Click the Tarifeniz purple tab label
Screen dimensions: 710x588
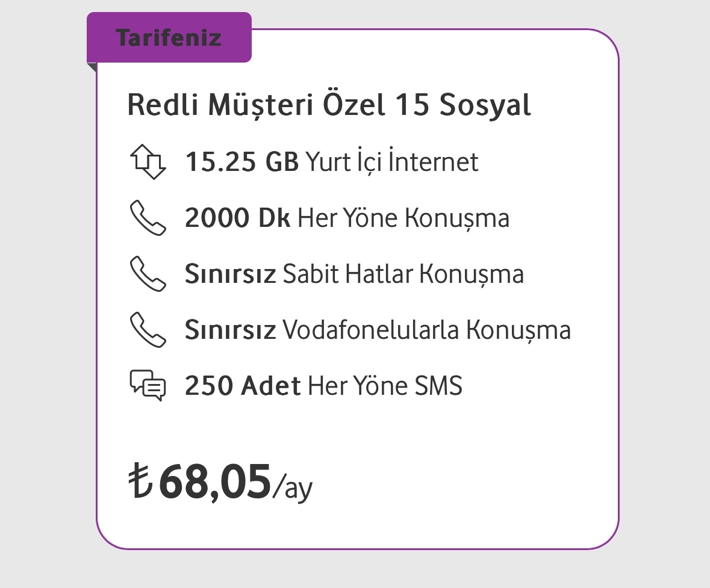click(169, 37)
